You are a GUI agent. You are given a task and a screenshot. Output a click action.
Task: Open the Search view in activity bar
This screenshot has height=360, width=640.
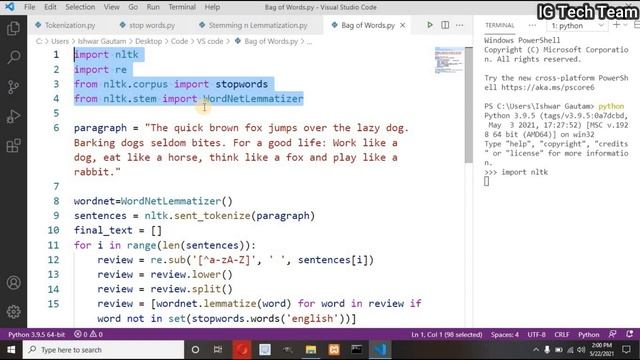pos(13,57)
